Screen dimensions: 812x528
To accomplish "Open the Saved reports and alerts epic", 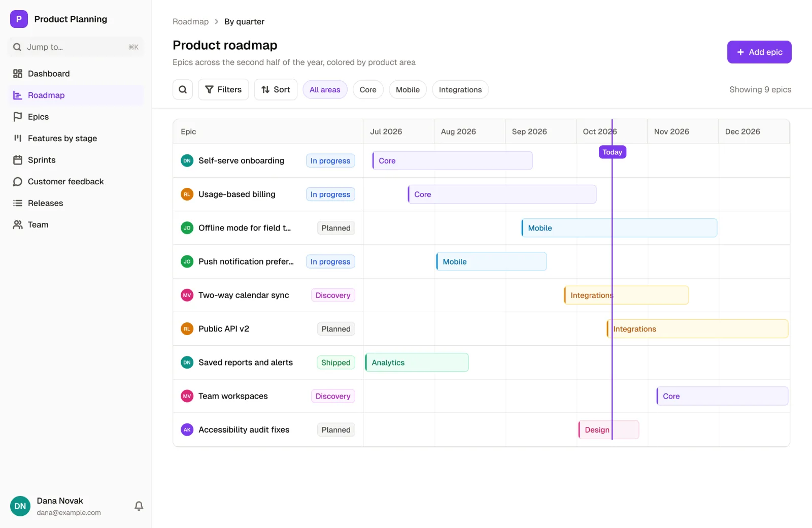I will (x=246, y=362).
